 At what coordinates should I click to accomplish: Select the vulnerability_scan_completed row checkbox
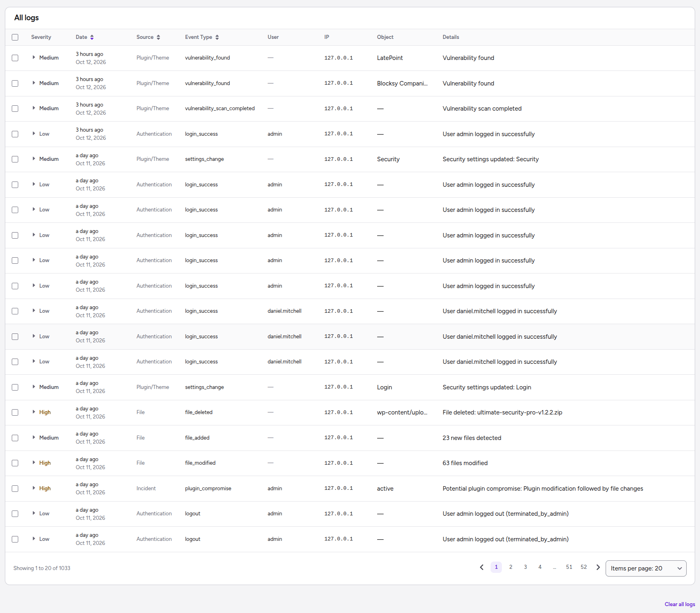[x=15, y=109]
